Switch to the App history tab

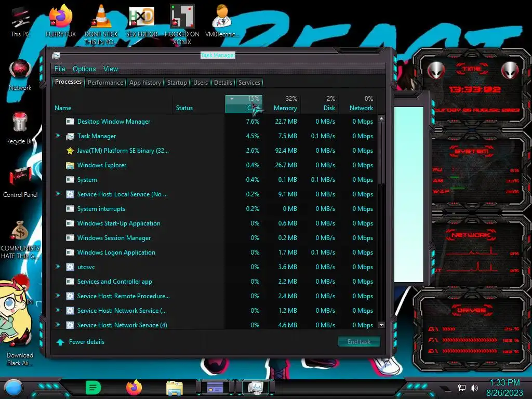tap(145, 83)
